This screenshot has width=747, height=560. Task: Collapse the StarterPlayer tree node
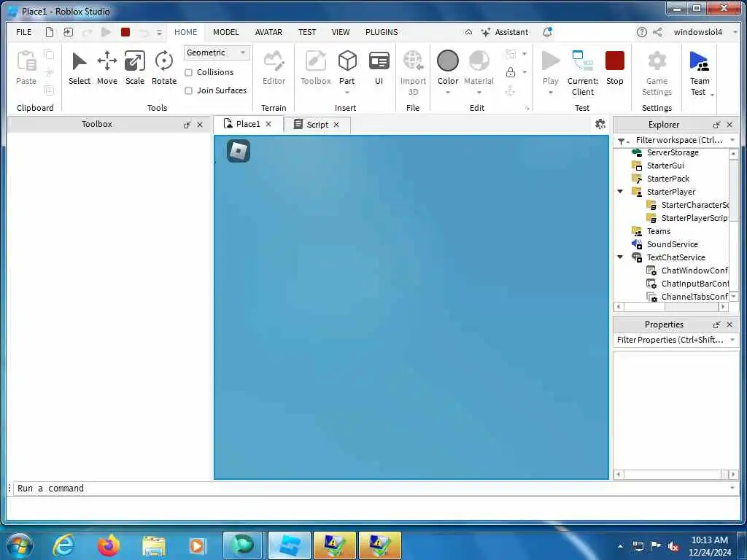point(620,192)
